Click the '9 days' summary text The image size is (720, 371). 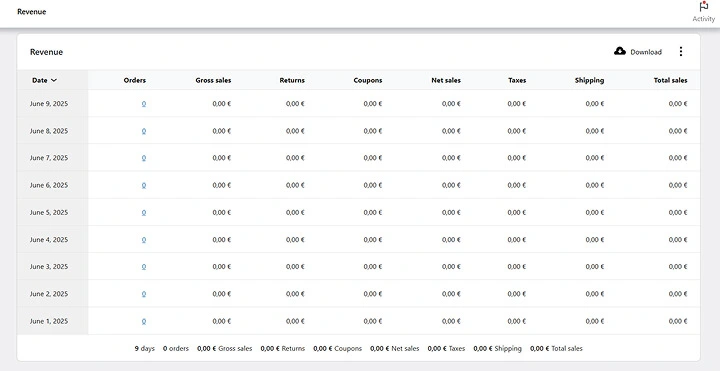tap(145, 349)
